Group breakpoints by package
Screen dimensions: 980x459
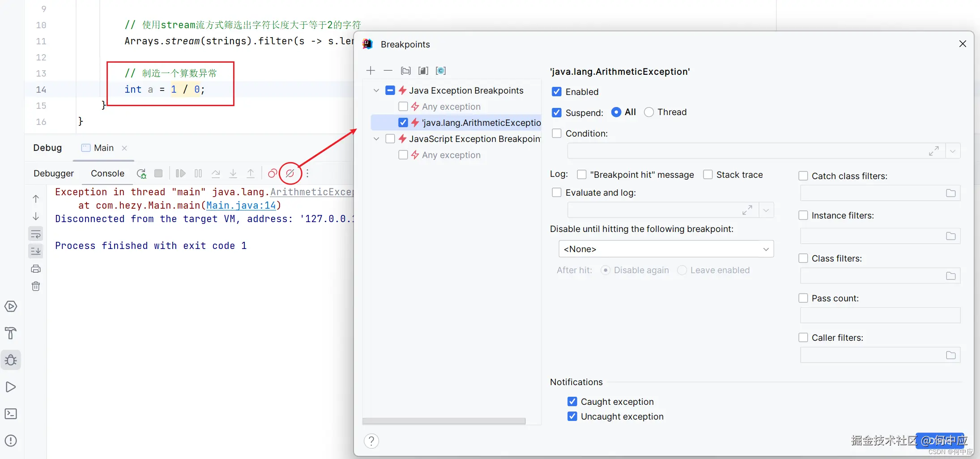406,71
